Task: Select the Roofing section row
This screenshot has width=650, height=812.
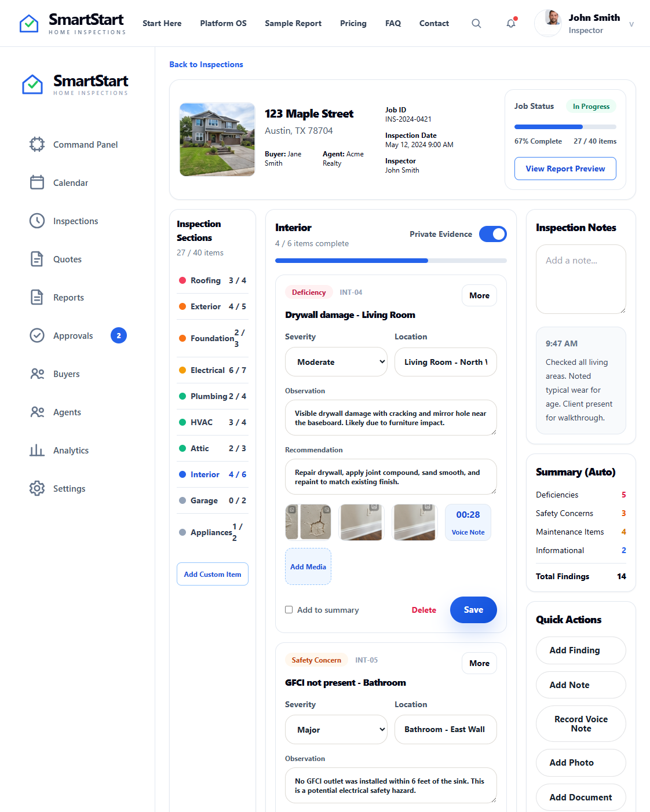Action: [x=213, y=280]
